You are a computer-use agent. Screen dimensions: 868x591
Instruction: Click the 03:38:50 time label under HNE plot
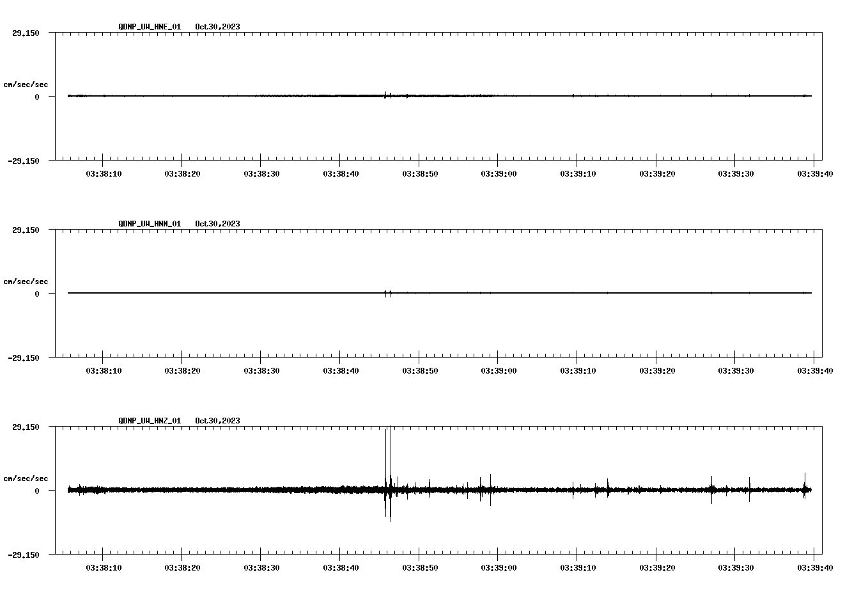(x=420, y=173)
